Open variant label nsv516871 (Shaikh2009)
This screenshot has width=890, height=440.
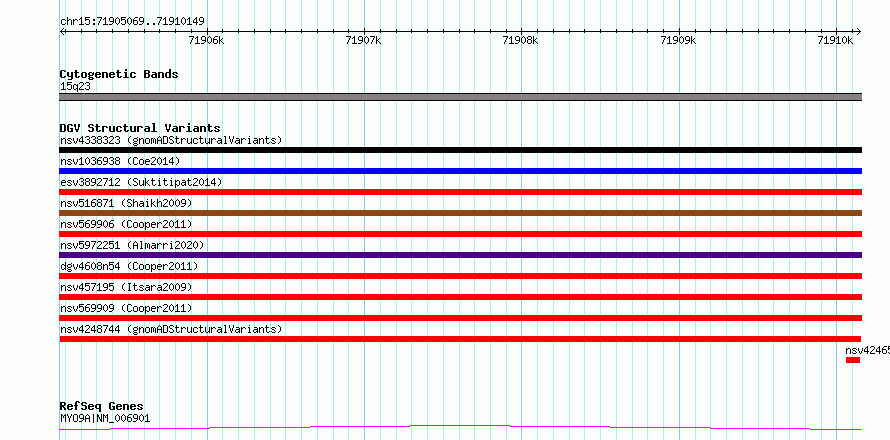126,203
